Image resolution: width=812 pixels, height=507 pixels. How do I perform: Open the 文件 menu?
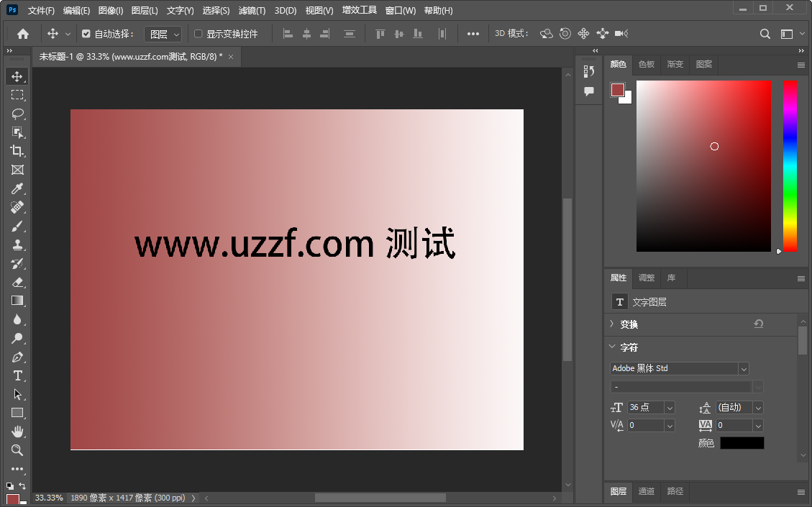(x=41, y=10)
